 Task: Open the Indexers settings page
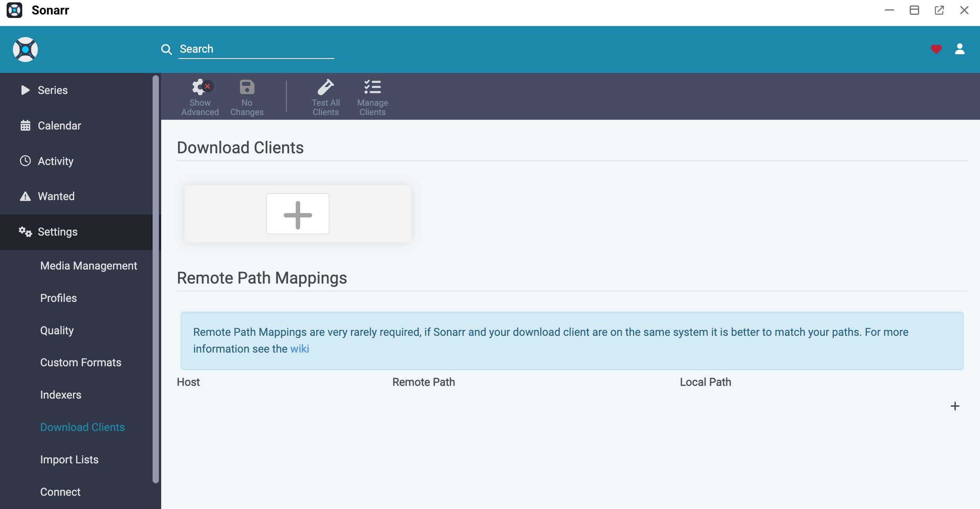(x=60, y=395)
